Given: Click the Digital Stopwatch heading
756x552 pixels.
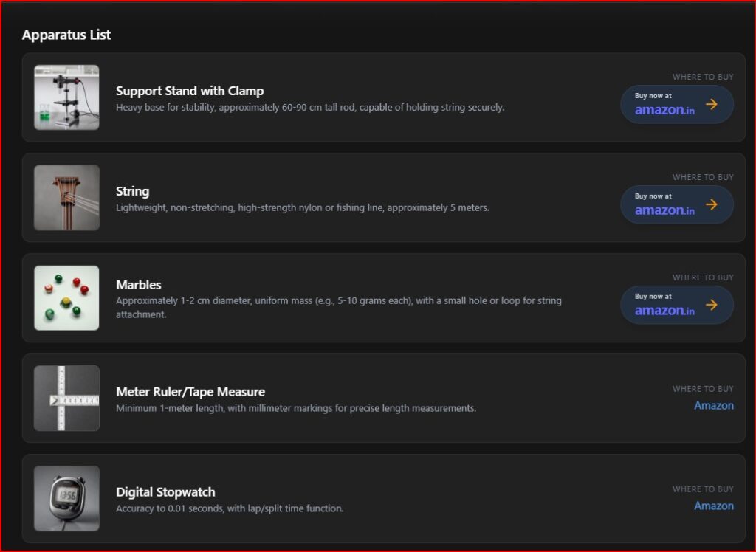Looking at the screenshot, I should coord(165,492).
